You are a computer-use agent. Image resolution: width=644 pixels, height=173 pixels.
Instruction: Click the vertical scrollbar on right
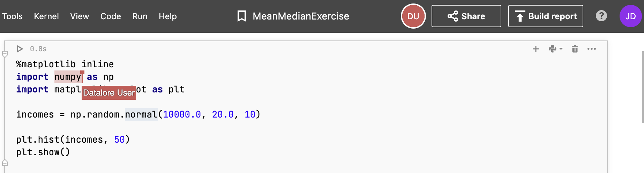point(643,87)
